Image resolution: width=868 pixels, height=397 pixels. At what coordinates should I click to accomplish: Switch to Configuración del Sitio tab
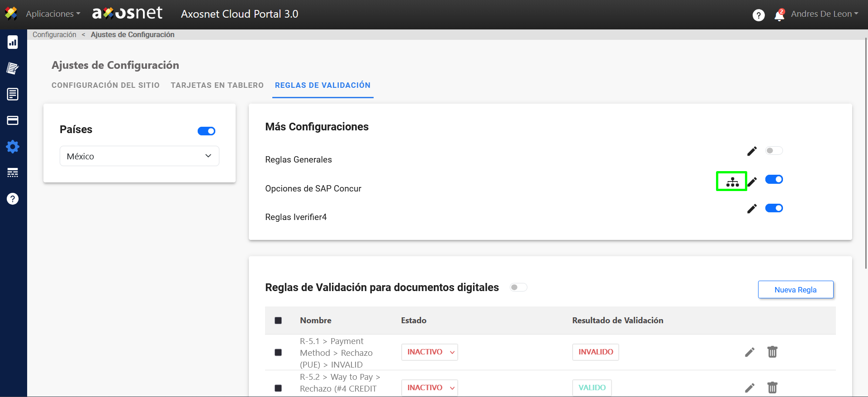(105, 85)
